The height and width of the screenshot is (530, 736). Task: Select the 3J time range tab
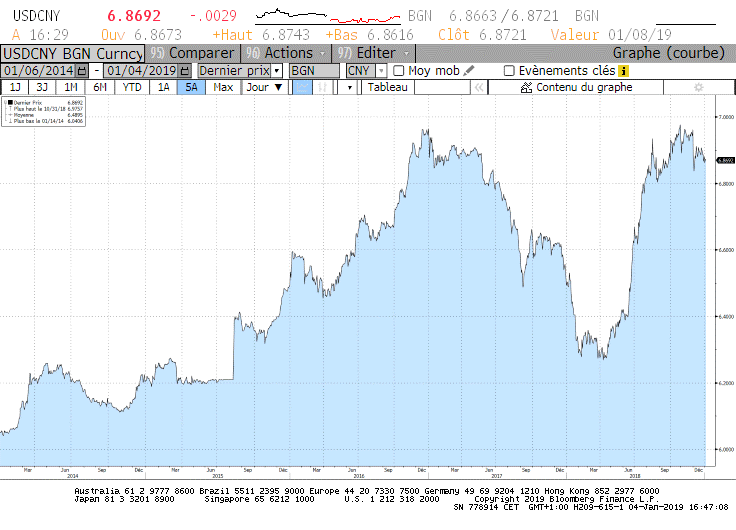click(42, 87)
